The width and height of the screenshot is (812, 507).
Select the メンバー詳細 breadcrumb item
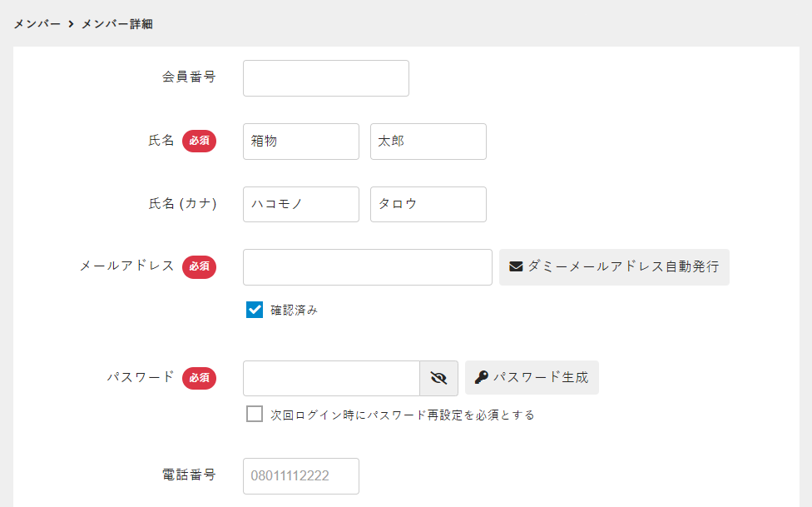point(116,24)
